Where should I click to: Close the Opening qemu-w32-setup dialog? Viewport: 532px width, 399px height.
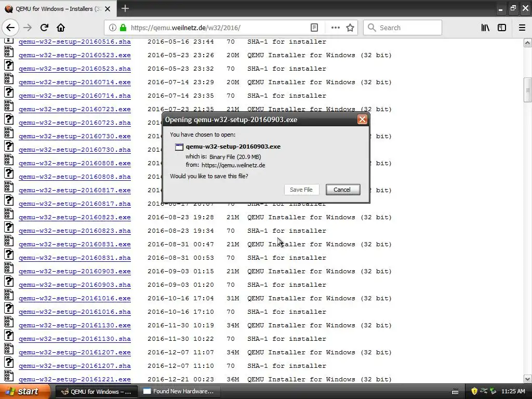pyautogui.click(x=362, y=119)
